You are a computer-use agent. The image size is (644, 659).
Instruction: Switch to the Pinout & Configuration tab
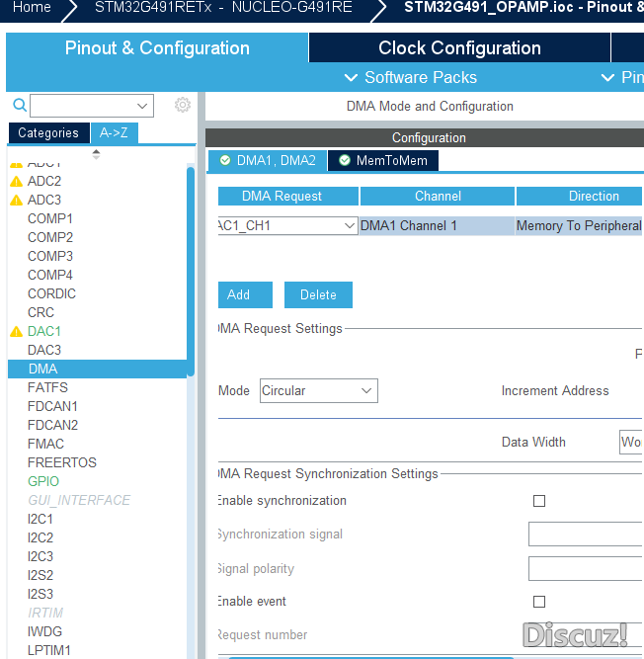[157, 47]
